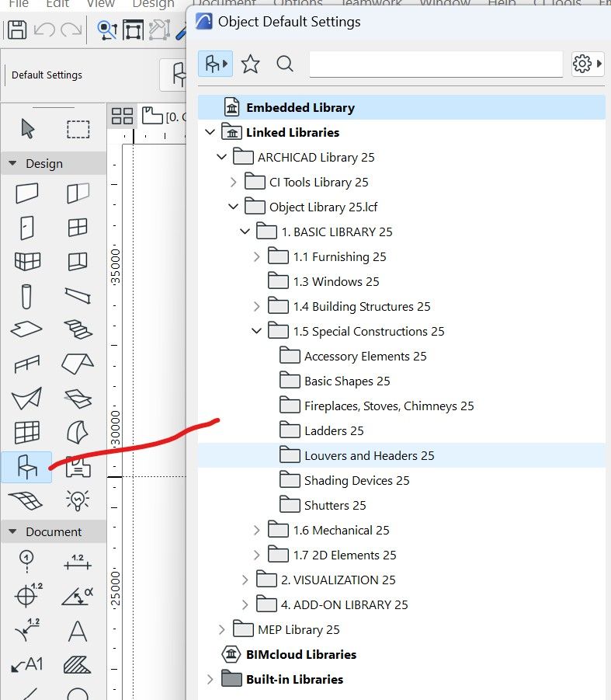Expand CI Tools Library 25 folder
Image resolution: width=611 pixels, height=700 pixels.
tap(233, 182)
